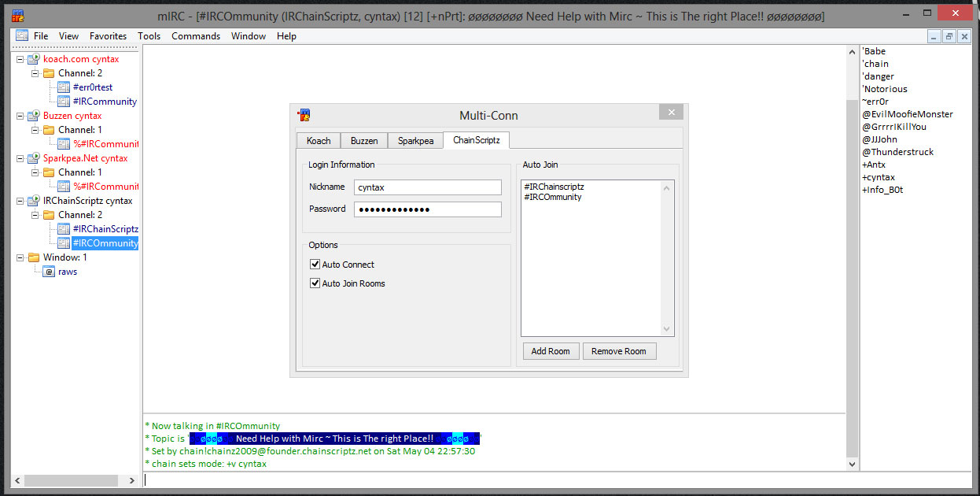Collapse Channel: 1 under Buzzen
The image size is (980, 496).
35,130
